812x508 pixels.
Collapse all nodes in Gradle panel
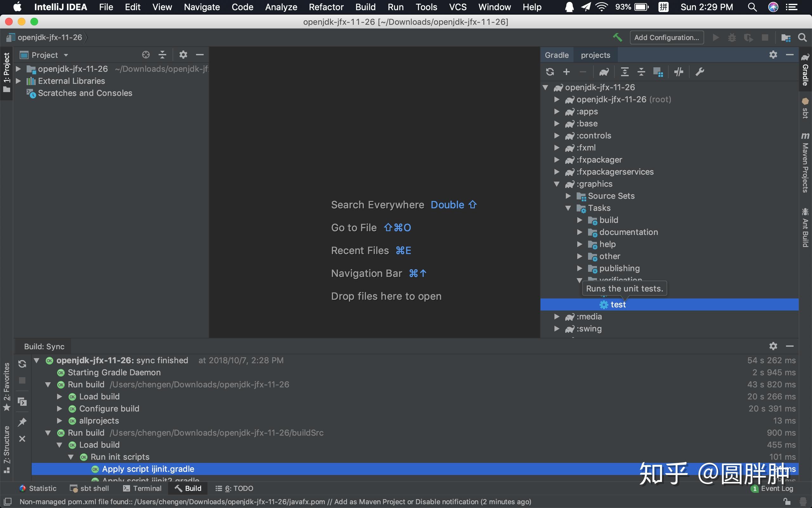pyautogui.click(x=641, y=71)
